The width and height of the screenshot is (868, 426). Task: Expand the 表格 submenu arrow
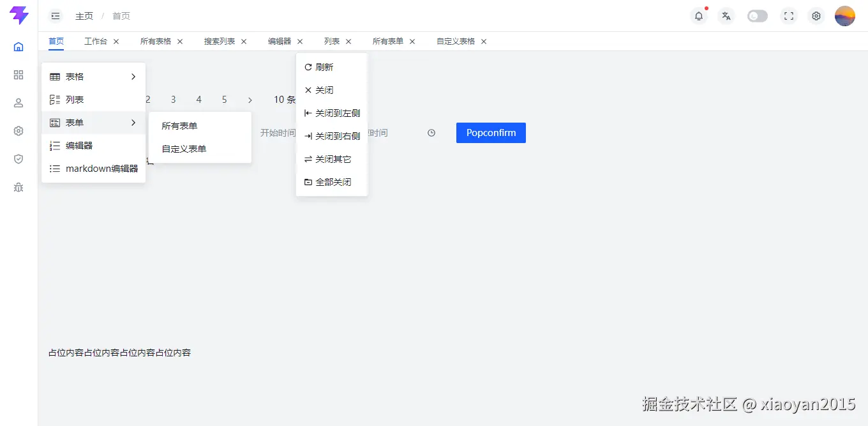click(133, 77)
